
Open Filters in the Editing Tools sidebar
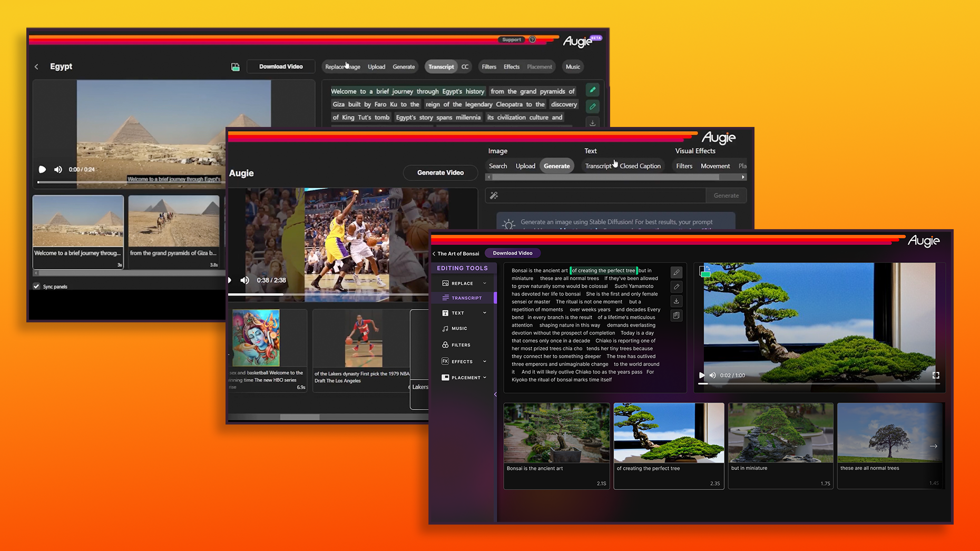(x=460, y=345)
